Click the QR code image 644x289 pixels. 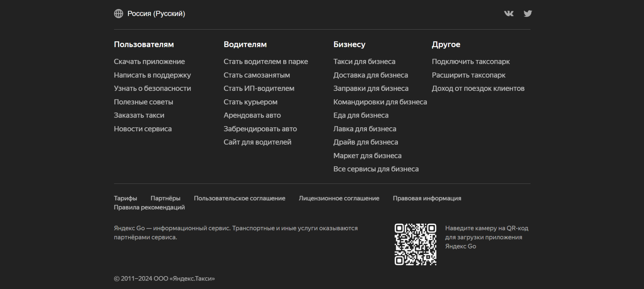pyautogui.click(x=415, y=244)
